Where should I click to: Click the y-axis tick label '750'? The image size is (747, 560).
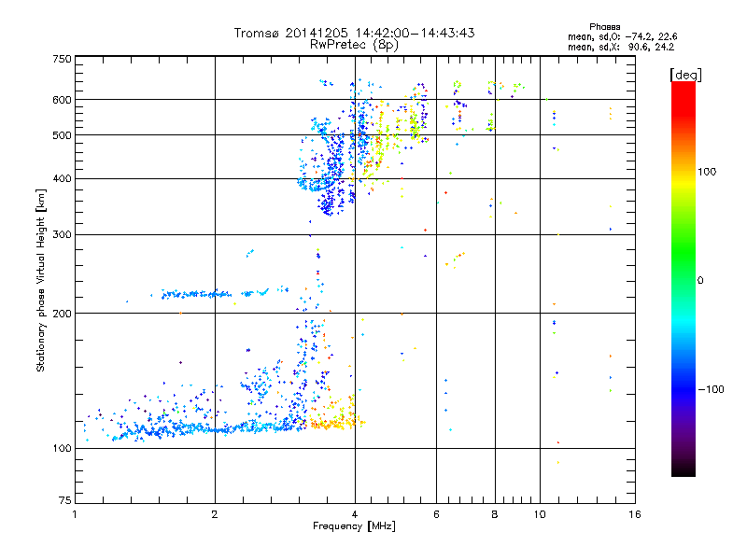pyautogui.click(x=63, y=59)
